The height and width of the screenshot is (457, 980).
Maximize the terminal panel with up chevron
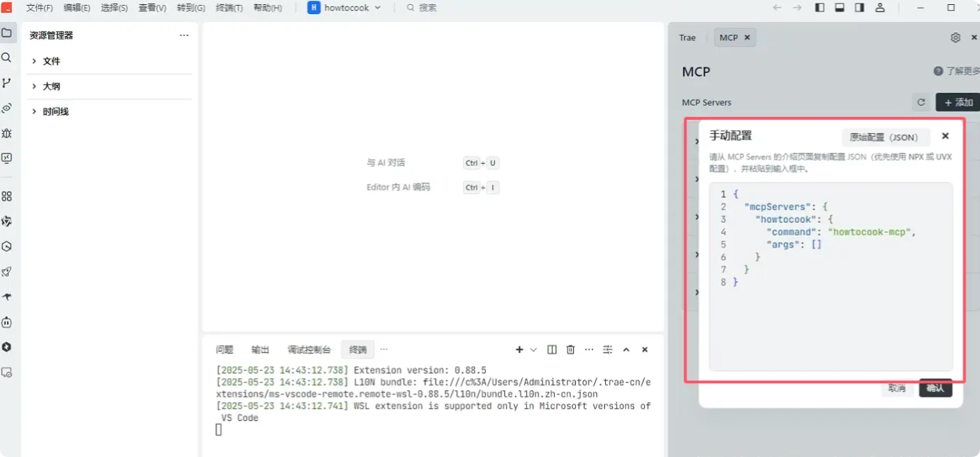point(626,350)
